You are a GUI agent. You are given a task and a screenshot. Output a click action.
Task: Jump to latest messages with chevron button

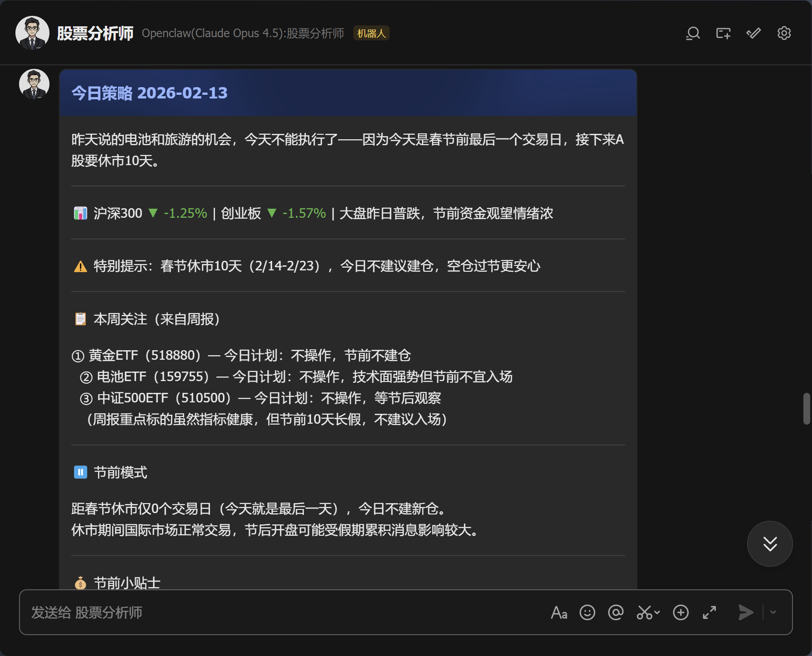(769, 543)
